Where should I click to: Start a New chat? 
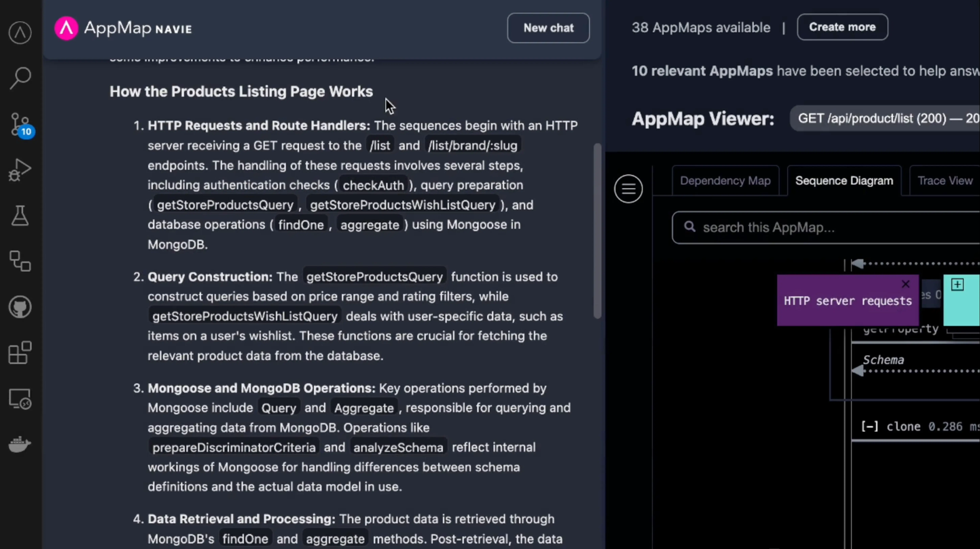pos(548,28)
